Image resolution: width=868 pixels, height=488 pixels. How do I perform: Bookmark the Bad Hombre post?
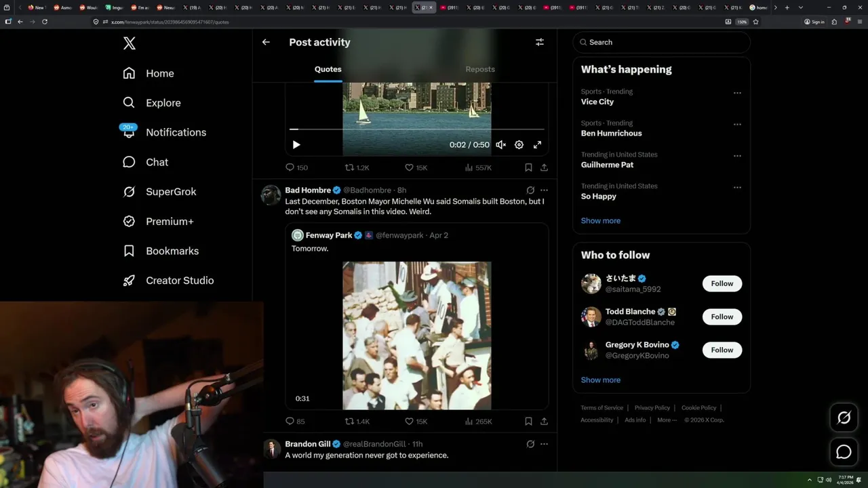pyautogui.click(x=528, y=422)
